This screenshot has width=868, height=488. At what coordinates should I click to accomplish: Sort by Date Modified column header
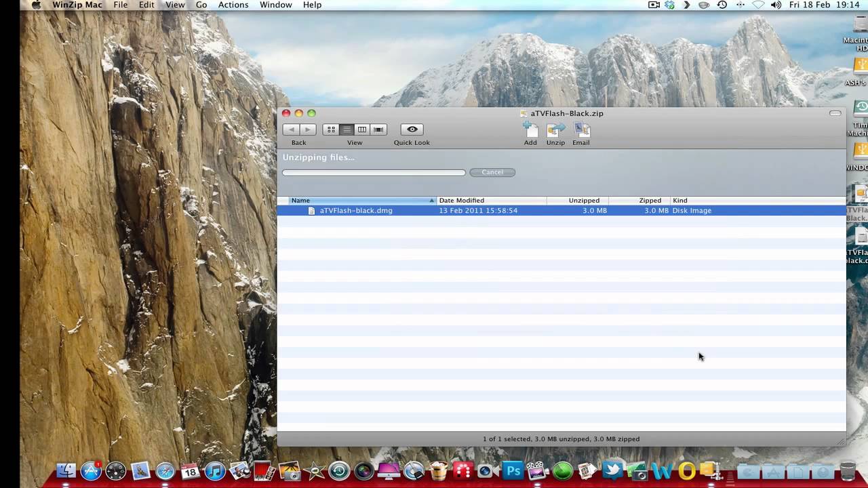pyautogui.click(x=492, y=201)
